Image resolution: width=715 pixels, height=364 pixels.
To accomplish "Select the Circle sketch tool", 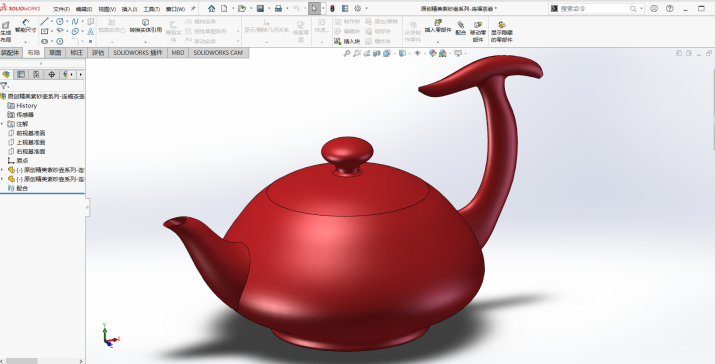I will coord(60,21).
